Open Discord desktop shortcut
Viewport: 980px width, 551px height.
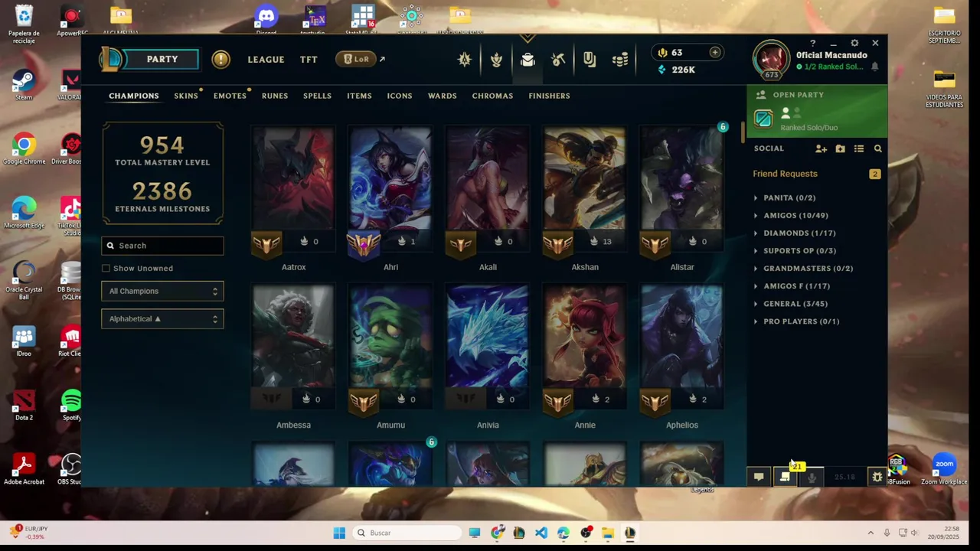pyautogui.click(x=266, y=19)
